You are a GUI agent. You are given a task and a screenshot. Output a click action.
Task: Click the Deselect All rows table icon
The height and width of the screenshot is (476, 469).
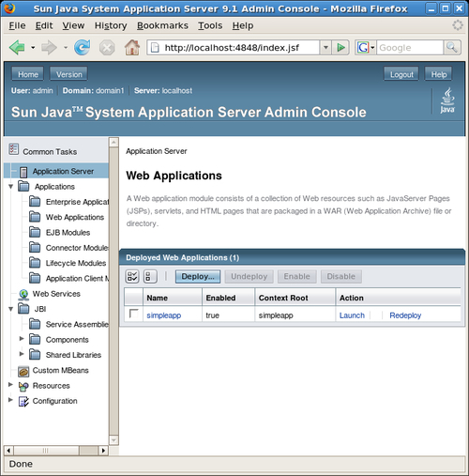click(150, 276)
